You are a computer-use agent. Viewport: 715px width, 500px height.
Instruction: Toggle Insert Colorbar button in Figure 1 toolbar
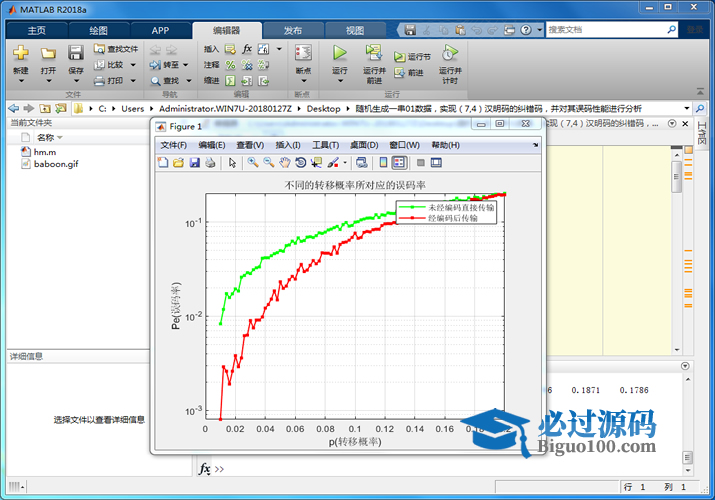(383, 163)
